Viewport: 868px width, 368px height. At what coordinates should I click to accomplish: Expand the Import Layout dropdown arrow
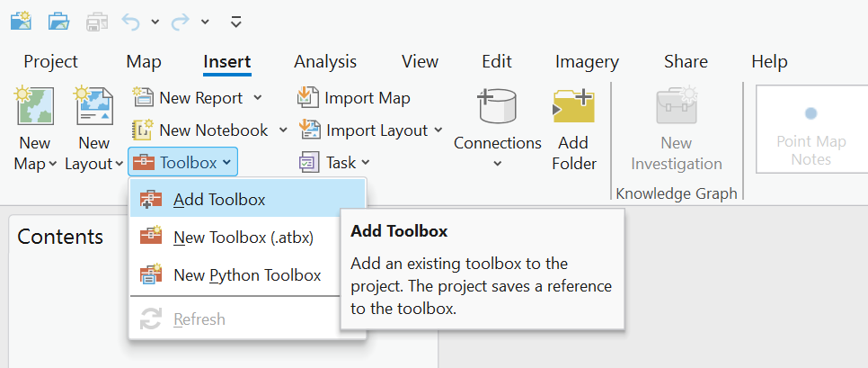point(438,130)
